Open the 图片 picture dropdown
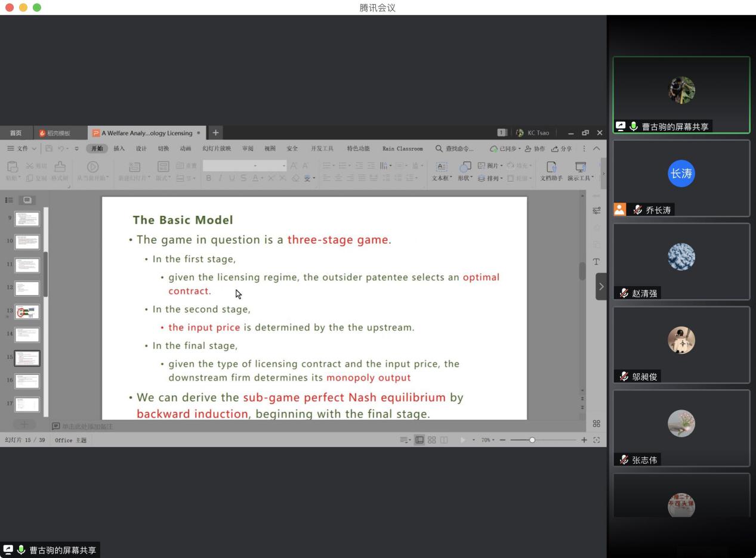Screen dimensions: 756x558 (490, 165)
